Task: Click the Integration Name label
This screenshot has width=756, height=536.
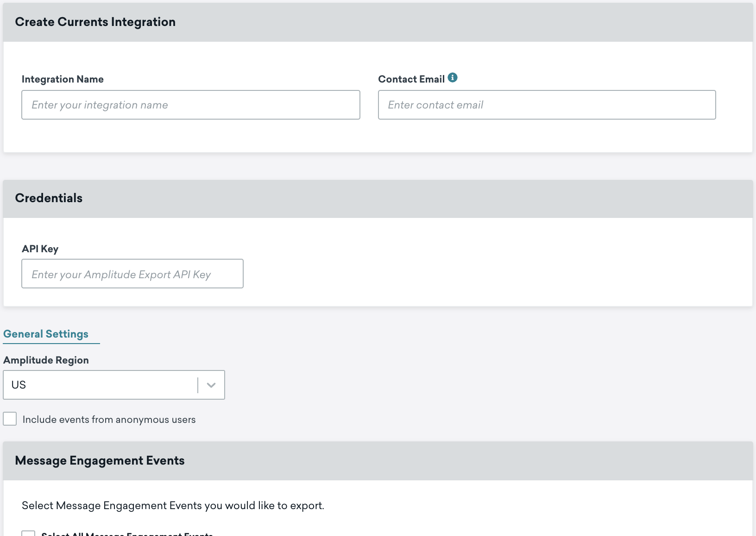Action: [x=63, y=79]
